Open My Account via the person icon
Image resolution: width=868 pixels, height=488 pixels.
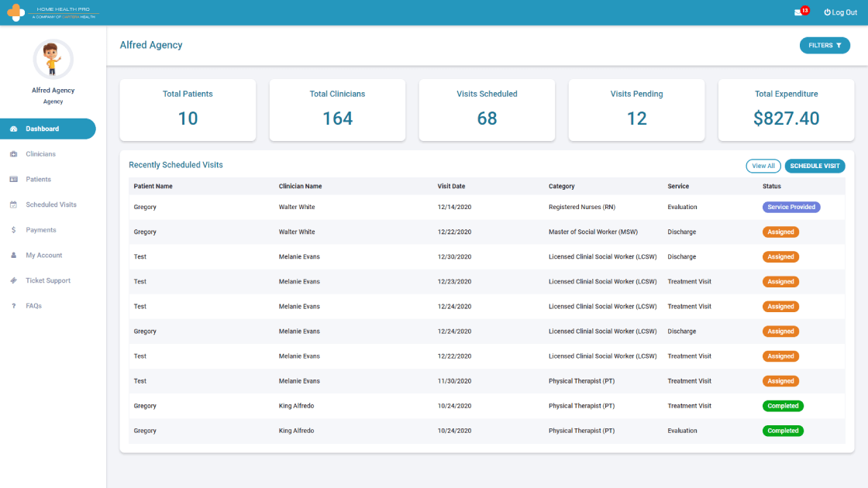(14, 255)
